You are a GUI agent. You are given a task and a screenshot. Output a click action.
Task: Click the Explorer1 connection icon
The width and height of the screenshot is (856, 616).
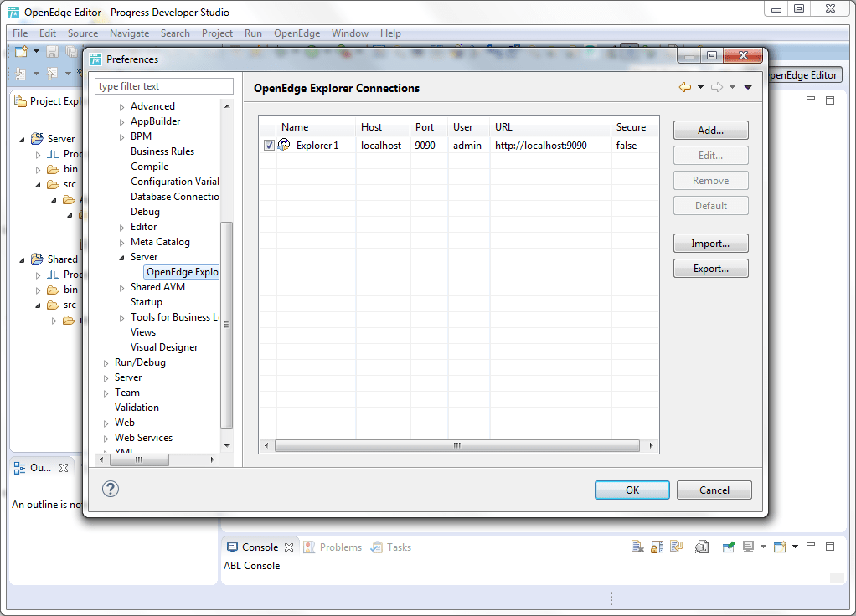(284, 145)
